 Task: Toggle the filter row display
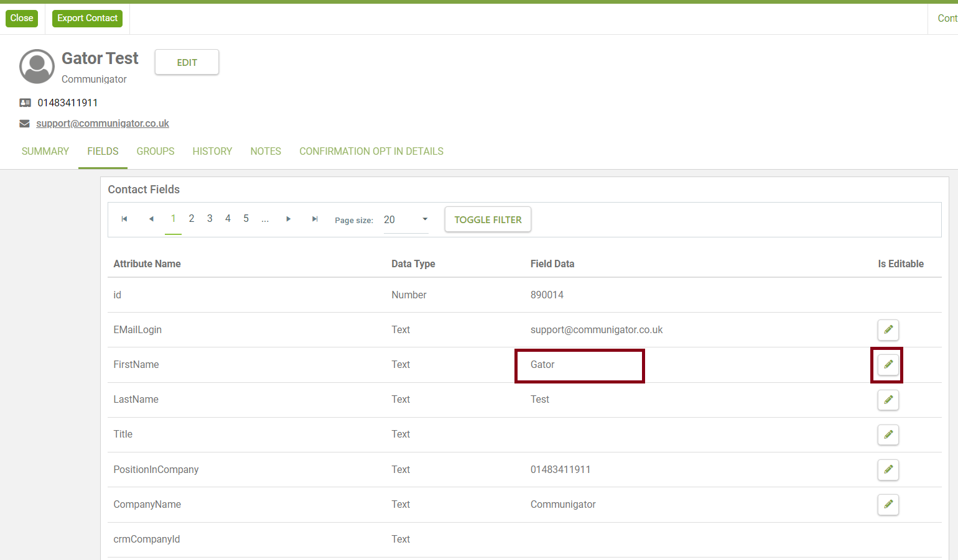[x=488, y=219]
